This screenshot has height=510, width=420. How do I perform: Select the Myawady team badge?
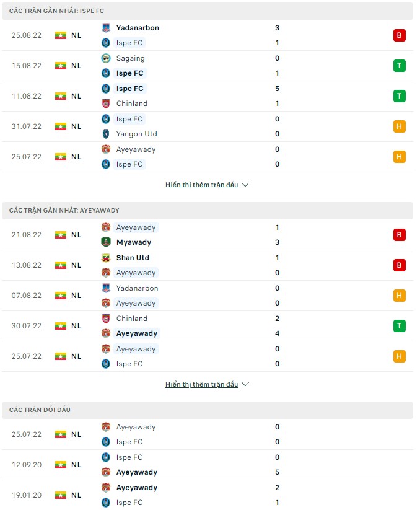(x=107, y=242)
